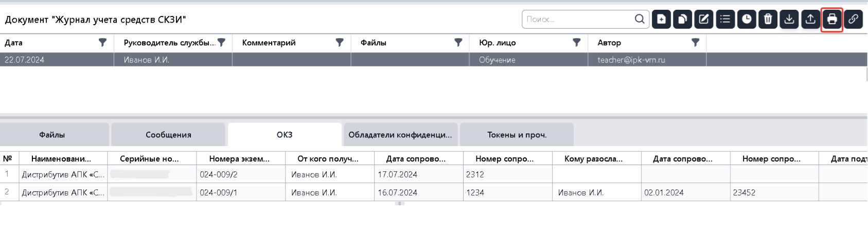The width and height of the screenshot is (868, 233).
Task: Click the upload arrow icon
Action: [x=810, y=20]
